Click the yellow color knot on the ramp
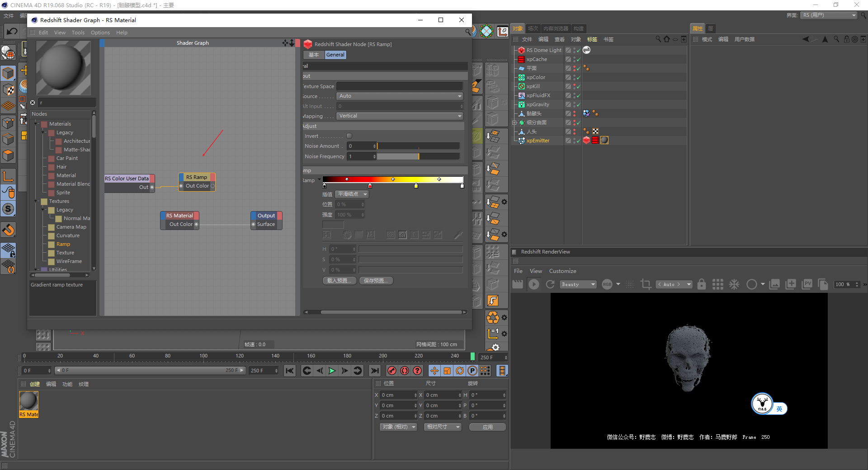 coord(416,186)
